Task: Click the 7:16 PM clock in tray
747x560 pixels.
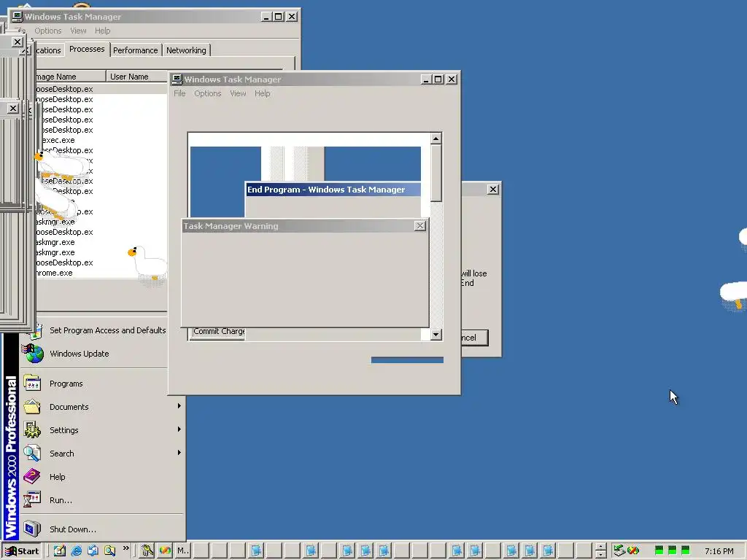Action: pos(719,551)
